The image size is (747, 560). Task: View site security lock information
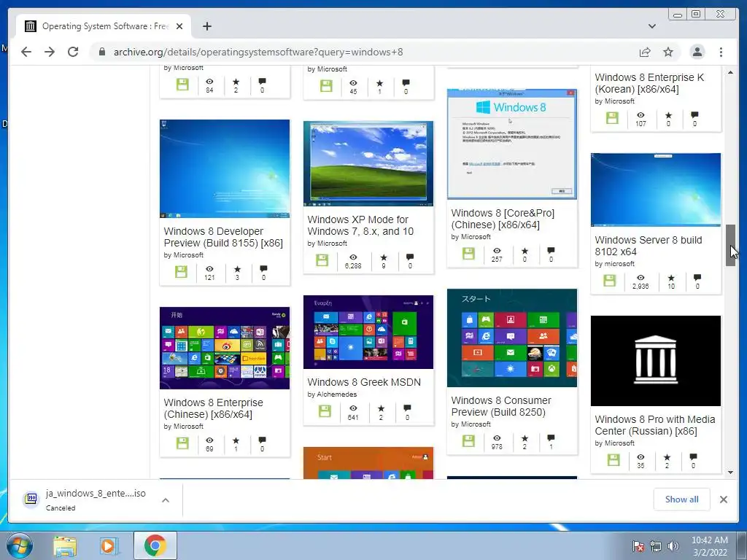[x=101, y=52]
